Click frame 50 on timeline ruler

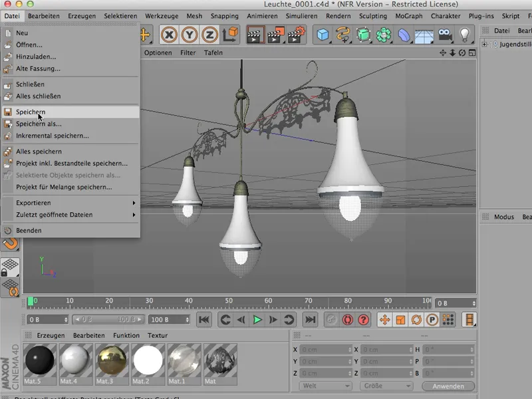point(229,301)
